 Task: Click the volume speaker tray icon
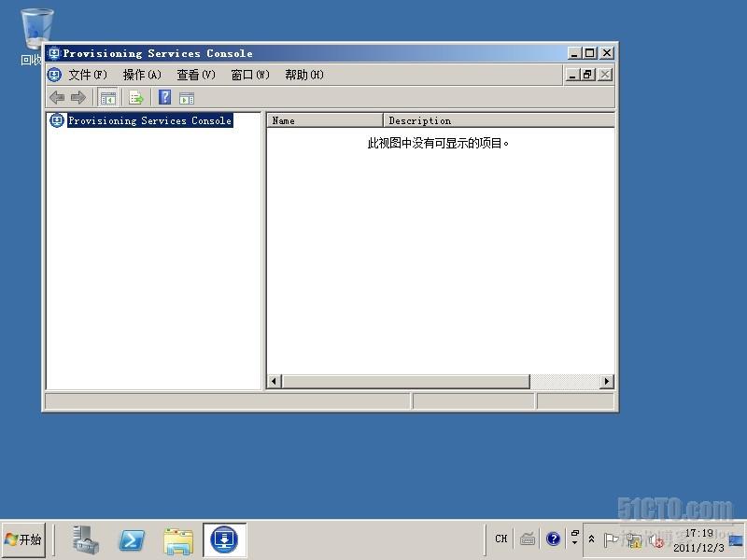tap(656, 541)
